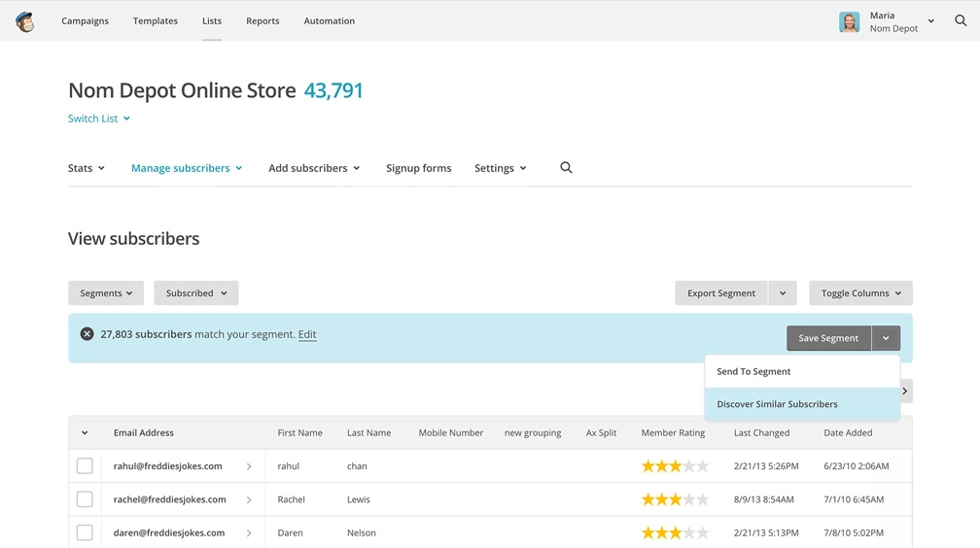Viewport: 980px width, 548px height.
Task: Open rachel@freddiesjokes.com row arrow
Action: (249, 499)
